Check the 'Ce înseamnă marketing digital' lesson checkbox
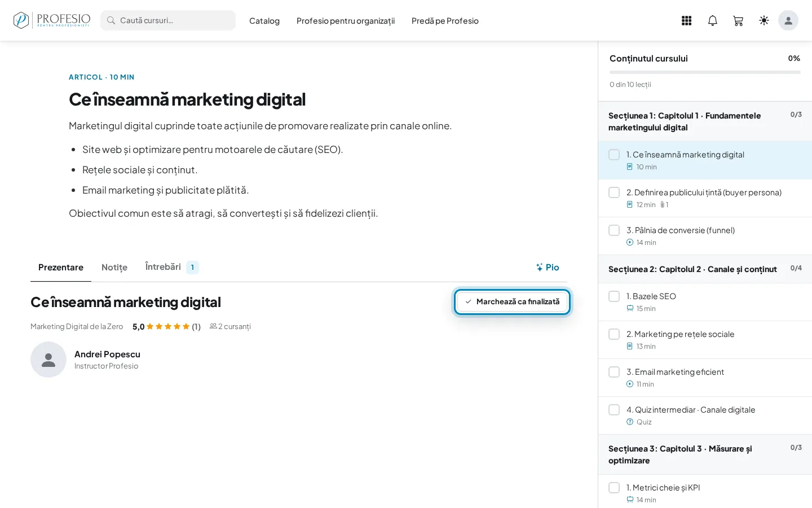812x508 pixels. (614, 155)
